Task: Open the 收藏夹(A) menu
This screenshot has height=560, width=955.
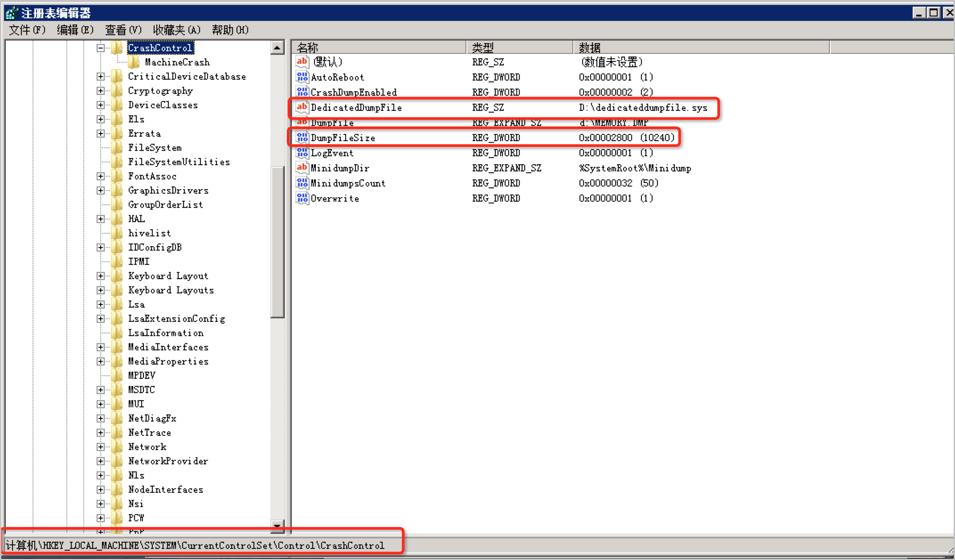Action: (177, 30)
